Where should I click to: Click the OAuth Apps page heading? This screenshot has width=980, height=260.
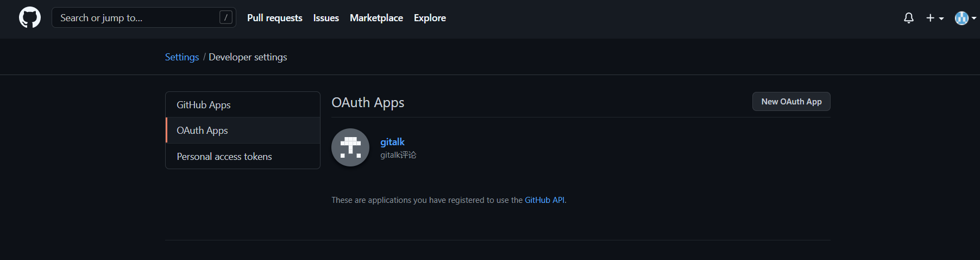point(368,103)
